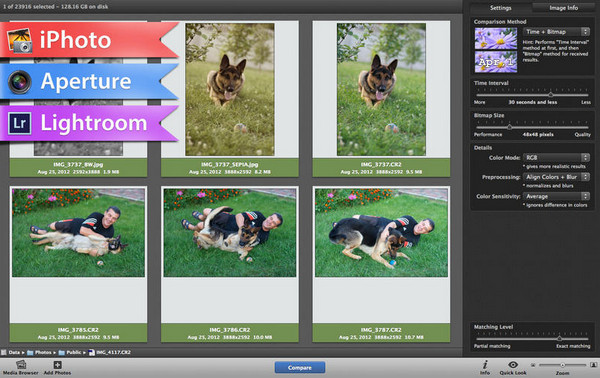The width and height of the screenshot is (600, 378).
Task: Click the large zoom icon at right of zoom slider
Action: pos(593,365)
